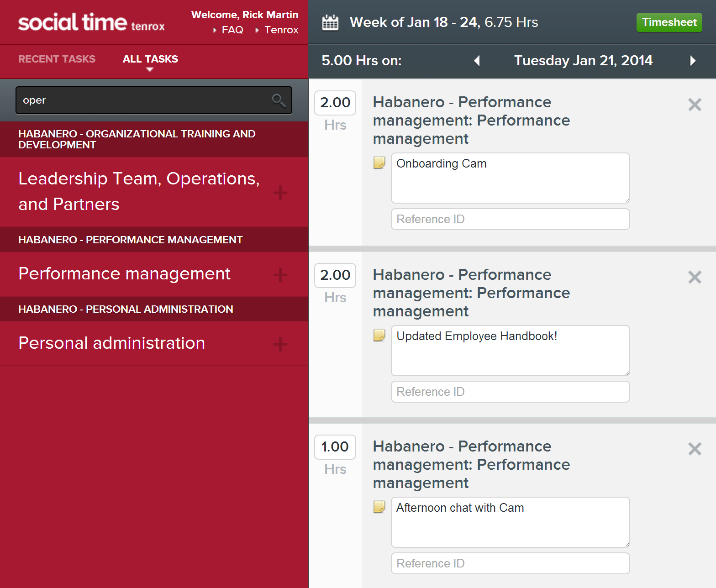Viewport: 716px width, 588px height.
Task: Click the Onboarding Cam notes box
Action: pyautogui.click(x=511, y=178)
